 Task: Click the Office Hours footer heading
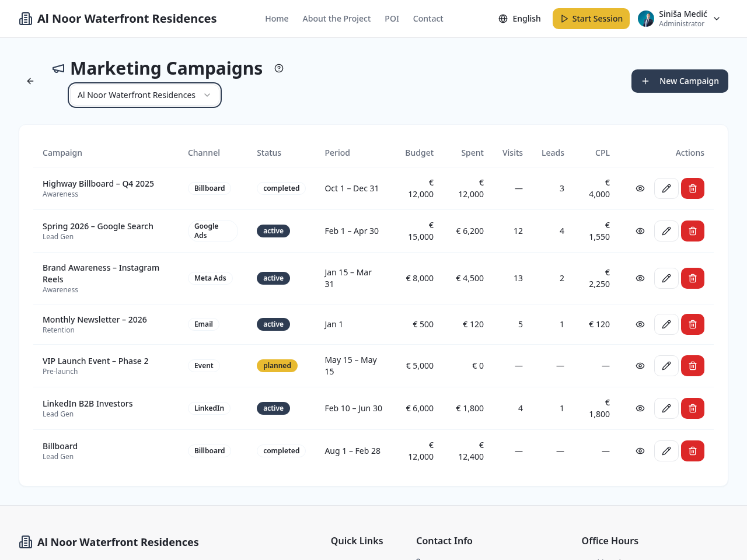(x=610, y=541)
